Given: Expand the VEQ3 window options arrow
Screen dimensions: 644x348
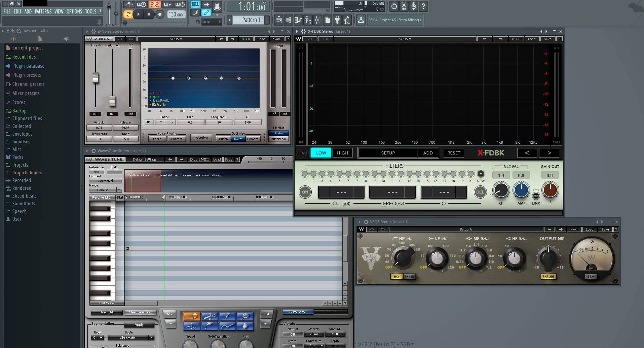Looking at the screenshot, I should pyautogui.click(x=359, y=222).
